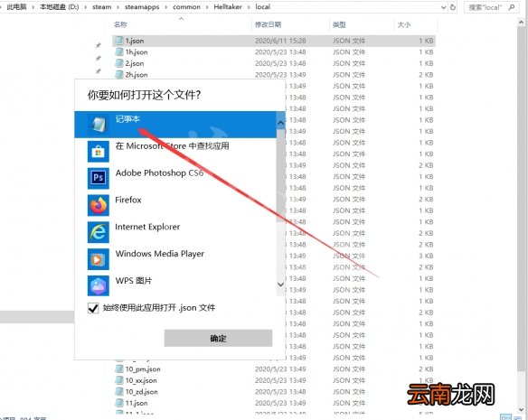
Task: Choose Firefox as the opening app
Action: click(x=175, y=205)
